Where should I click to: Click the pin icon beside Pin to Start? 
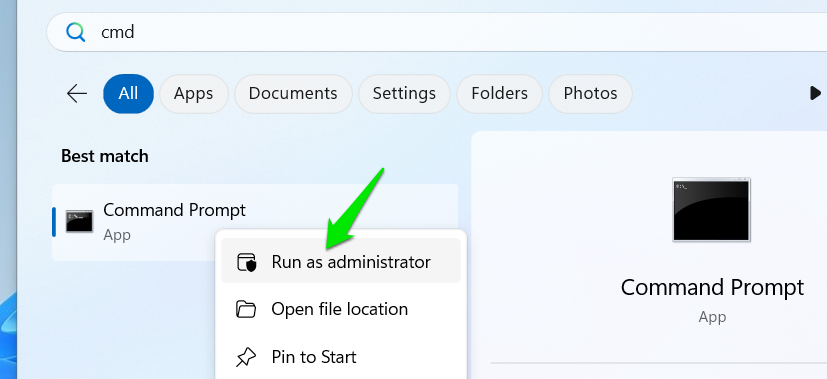coord(245,357)
